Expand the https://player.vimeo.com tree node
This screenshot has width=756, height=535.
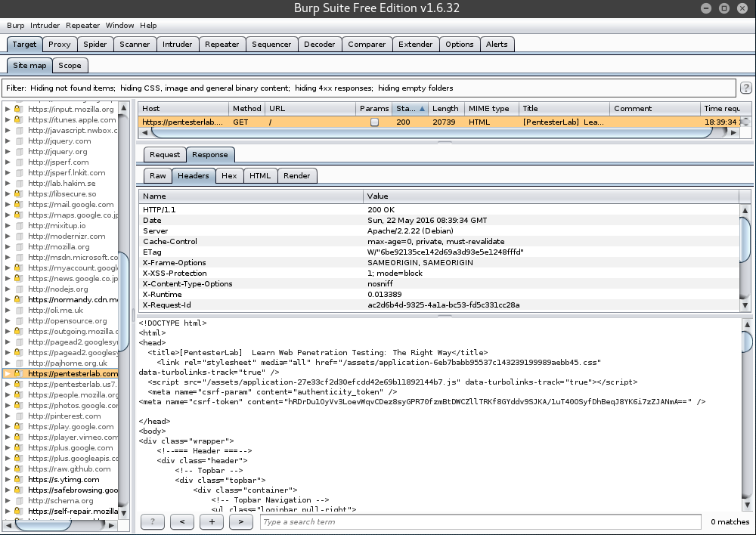coord(8,438)
